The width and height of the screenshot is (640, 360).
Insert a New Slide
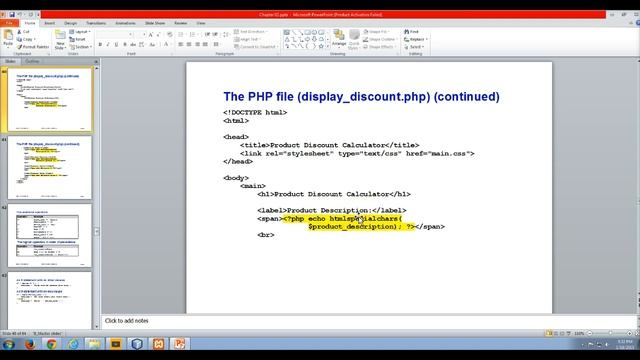pyautogui.click(x=60, y=40)
